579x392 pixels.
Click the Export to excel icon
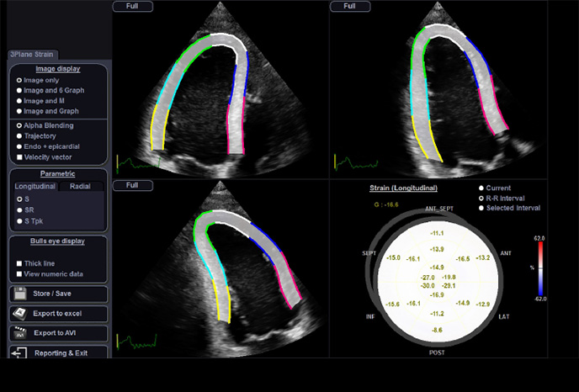20,314
